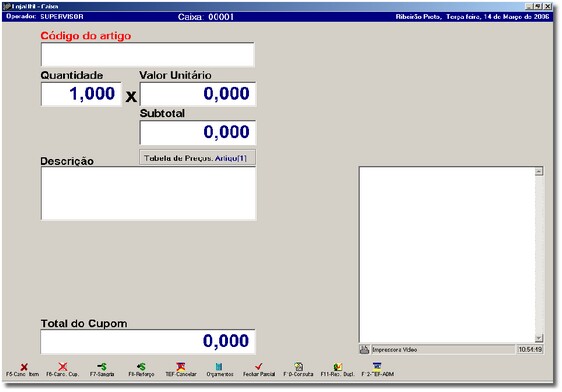Open the Orçamentos icon

coord(219,367)
